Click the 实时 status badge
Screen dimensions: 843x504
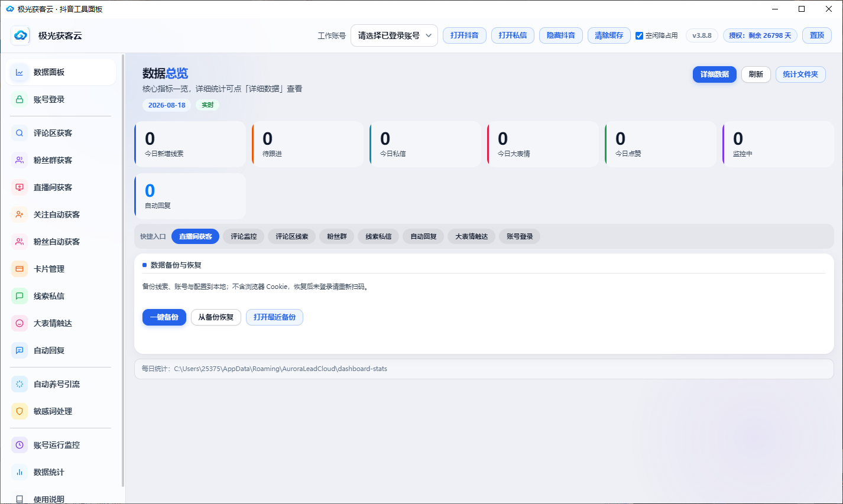pyautogui.click(x=207, y=105)
